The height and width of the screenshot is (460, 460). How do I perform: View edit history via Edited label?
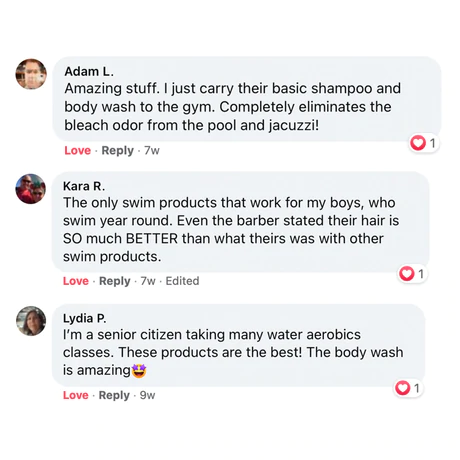[182, 281]
